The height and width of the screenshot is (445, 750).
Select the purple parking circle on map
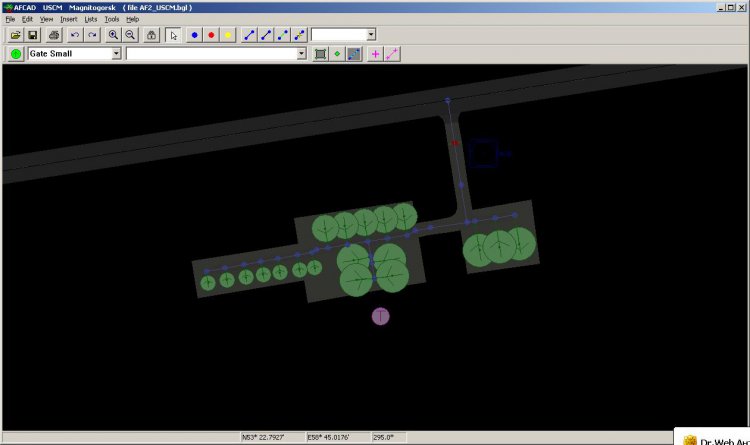coord(380,316)
